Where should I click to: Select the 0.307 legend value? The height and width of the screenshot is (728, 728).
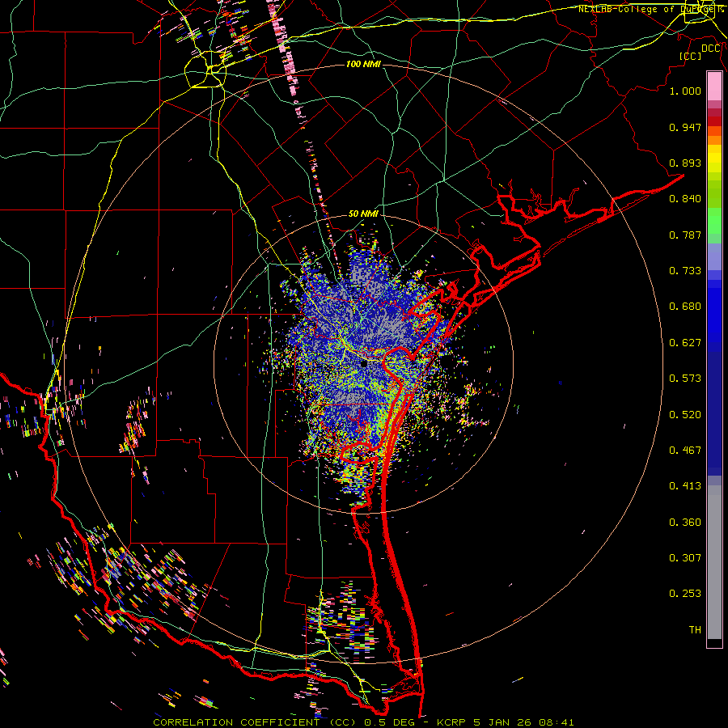[x=685, y=558]
